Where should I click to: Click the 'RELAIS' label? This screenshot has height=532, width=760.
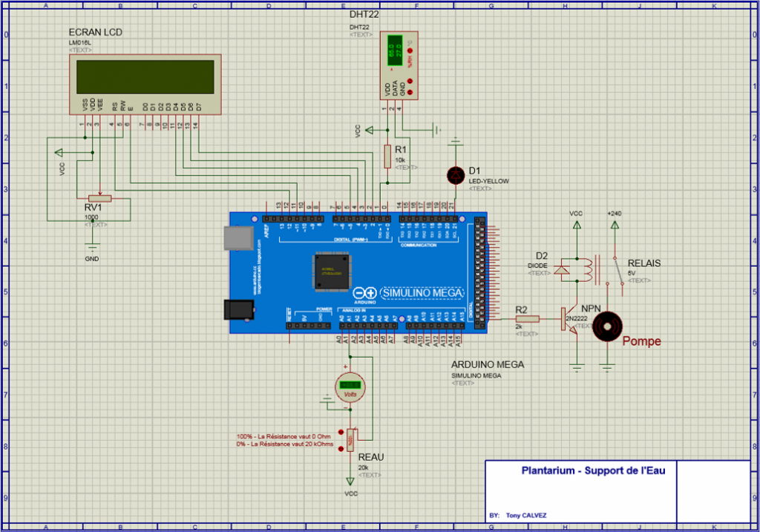(x=644, y=263)
